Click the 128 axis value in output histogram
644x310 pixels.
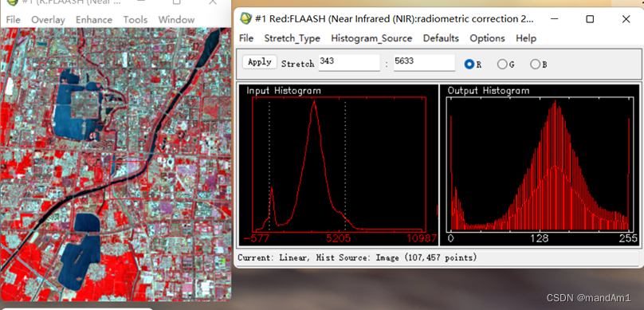click(540, 238)
